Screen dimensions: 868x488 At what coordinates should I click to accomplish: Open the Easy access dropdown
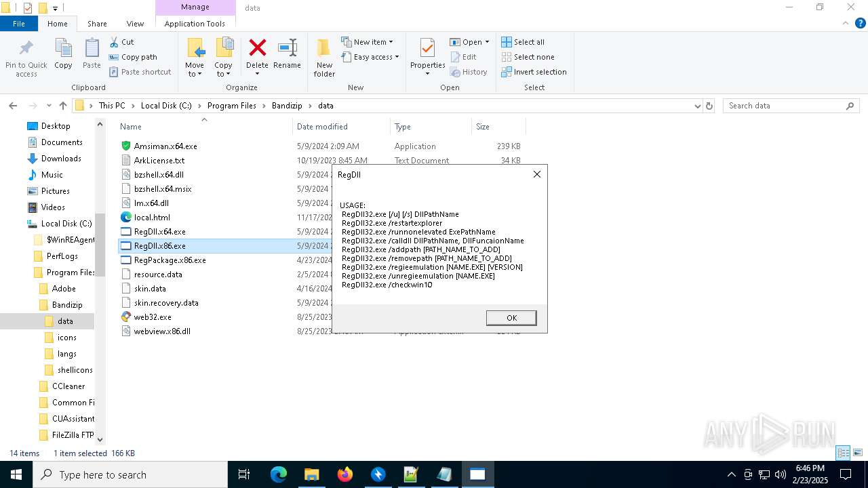coord(370,57)
